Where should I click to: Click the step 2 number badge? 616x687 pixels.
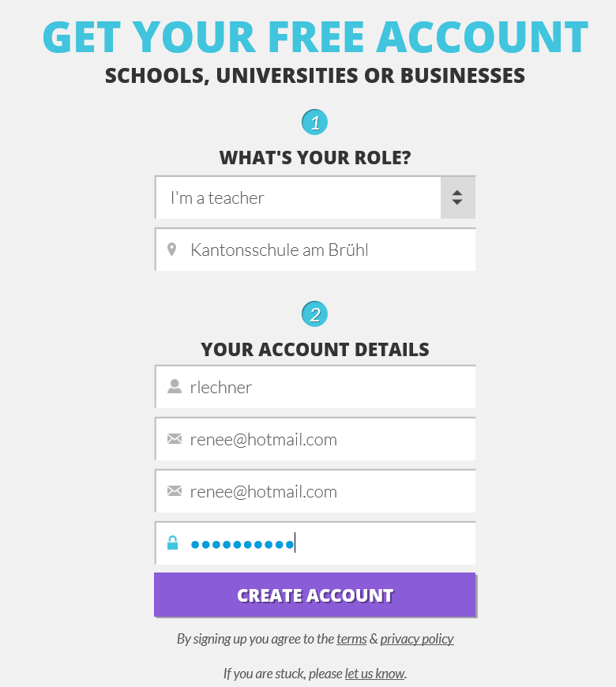pyautogui.click(x=314, y=314)
